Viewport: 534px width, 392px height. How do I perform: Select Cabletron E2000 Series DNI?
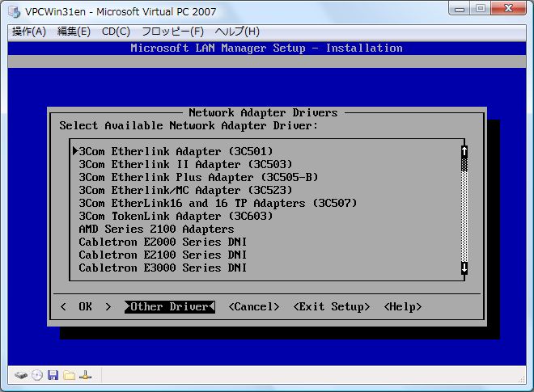(x=163, y=242)
